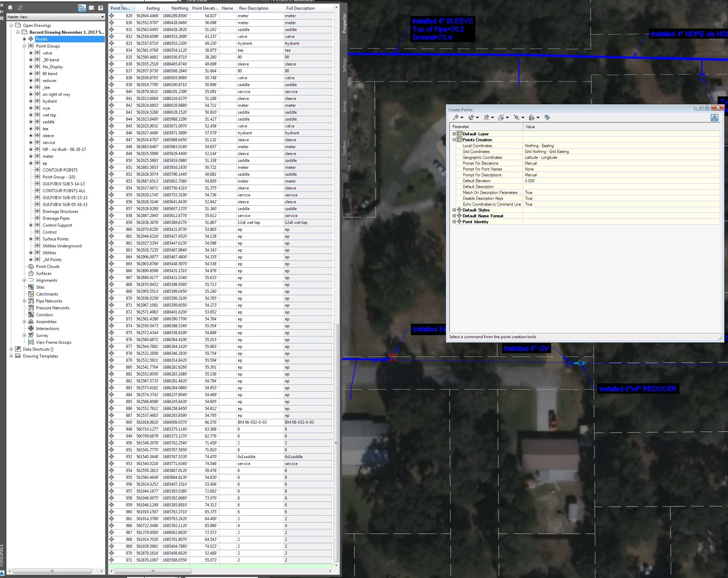The width and height of the screenshot is (728, 578).
Task: Toggle the checkbox beside Default Layer
Action: [459, 134]
